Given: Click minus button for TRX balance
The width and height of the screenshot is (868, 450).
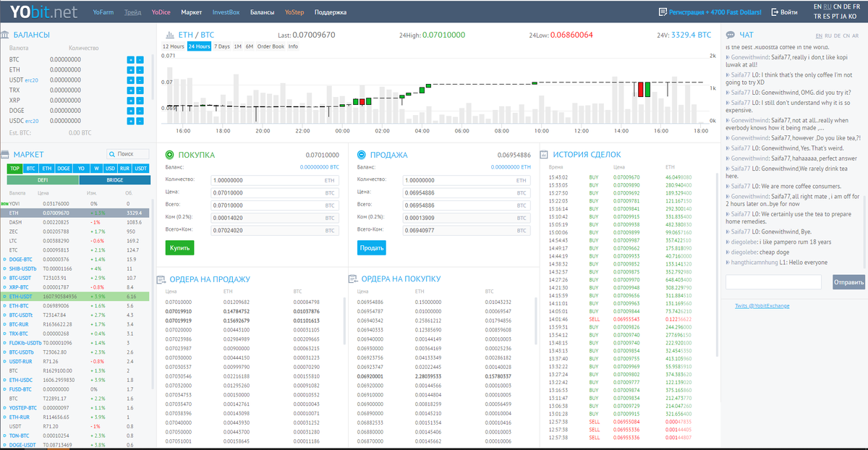Looking at the screenshot, I should (140, 90).
